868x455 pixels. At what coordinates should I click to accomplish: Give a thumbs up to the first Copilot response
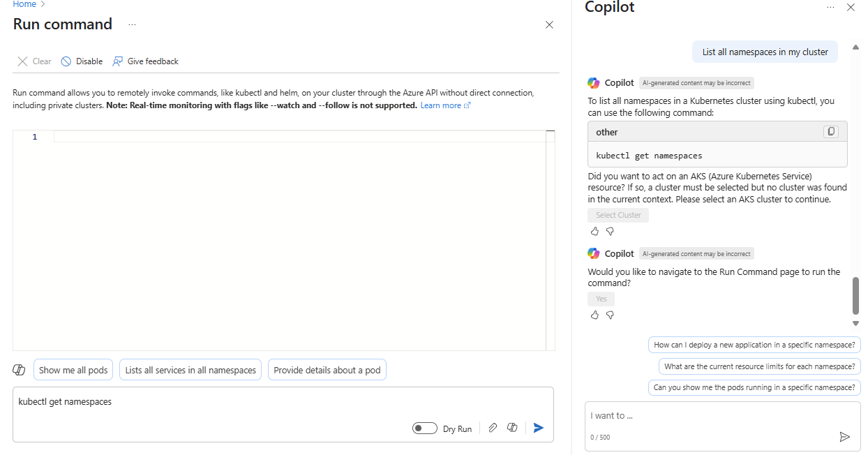click(594, 230)
